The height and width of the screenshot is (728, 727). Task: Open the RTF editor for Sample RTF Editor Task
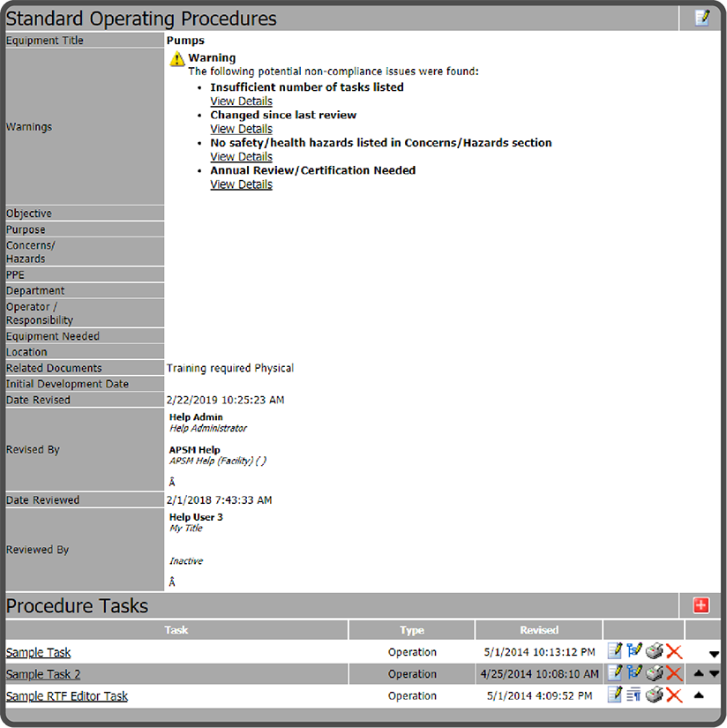[635, 694]
